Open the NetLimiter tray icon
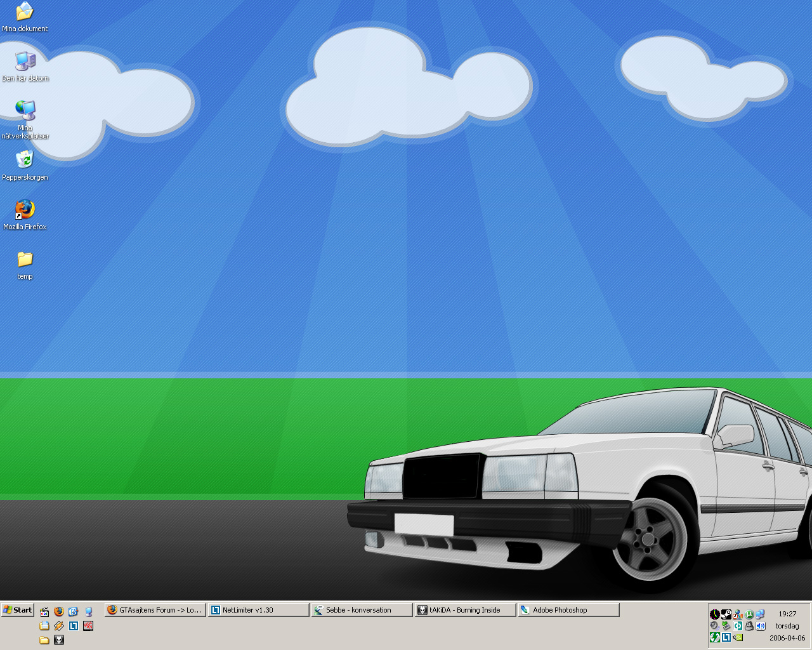Viewport: 812px width, 650px height. [x=726, y=637]
